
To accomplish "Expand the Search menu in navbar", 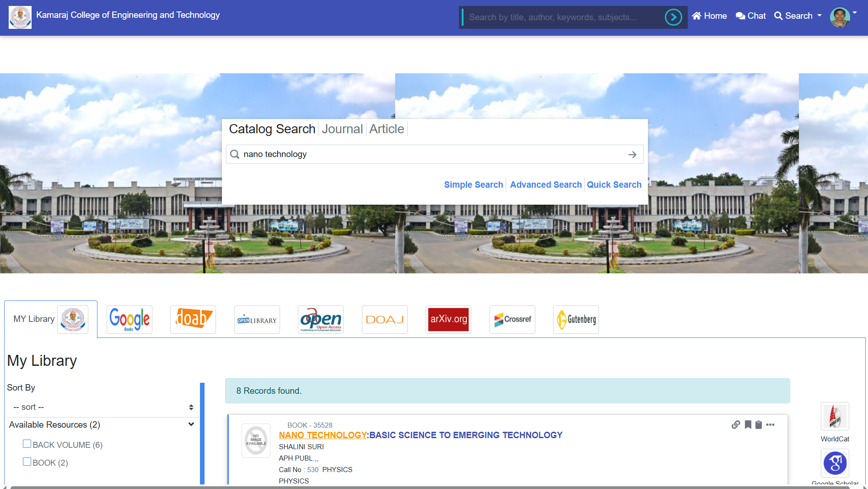I will point(798,16).
